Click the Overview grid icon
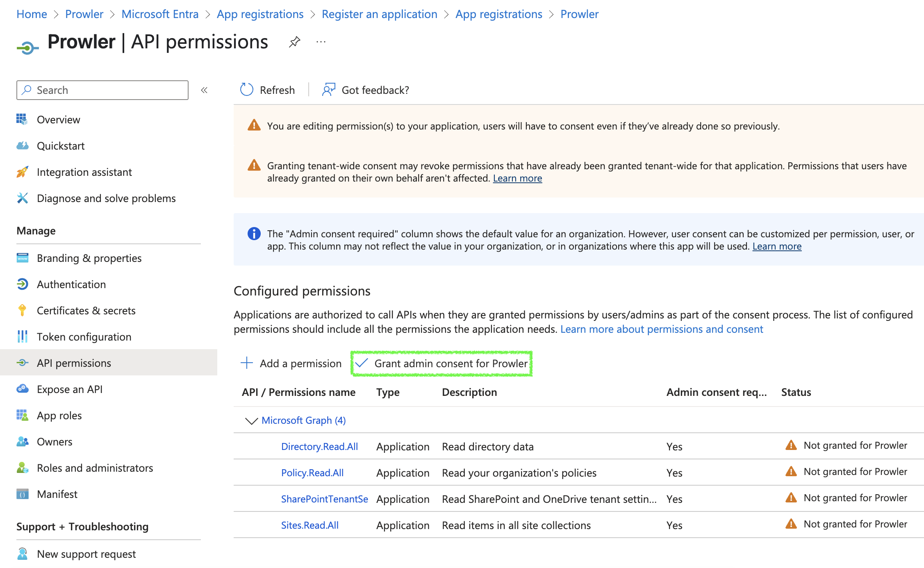The image size is (924, 568). coord(22,119)
